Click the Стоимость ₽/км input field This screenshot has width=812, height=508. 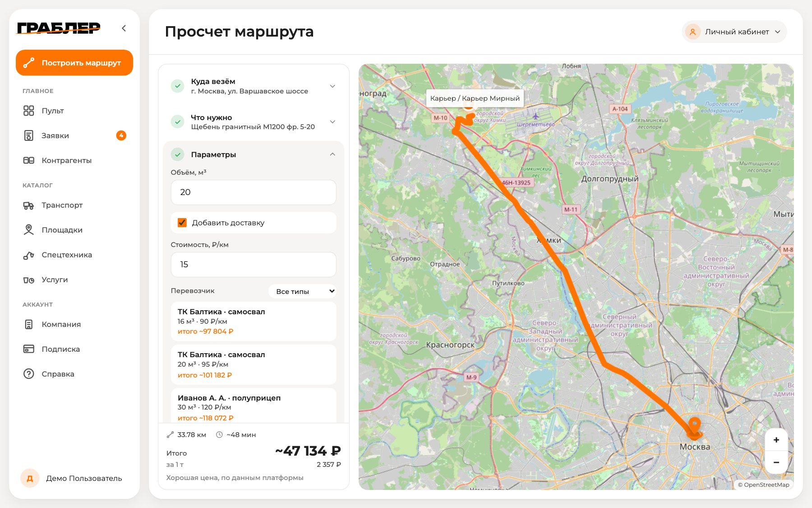(x=254, y=265)
